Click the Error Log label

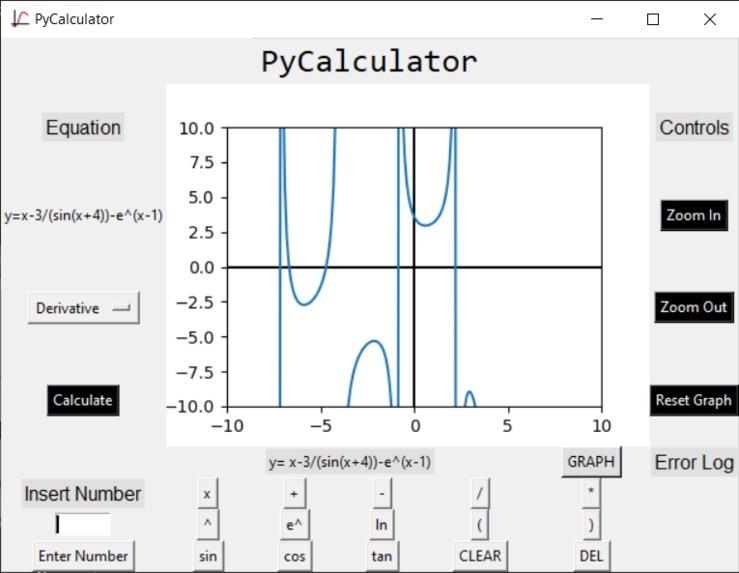[x=694, y=462]
